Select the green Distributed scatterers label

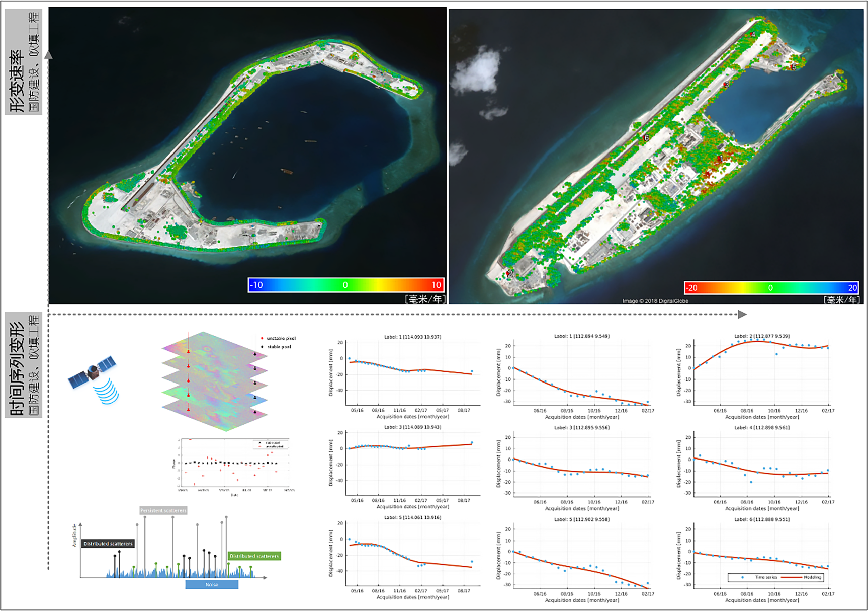click(254, 556)
